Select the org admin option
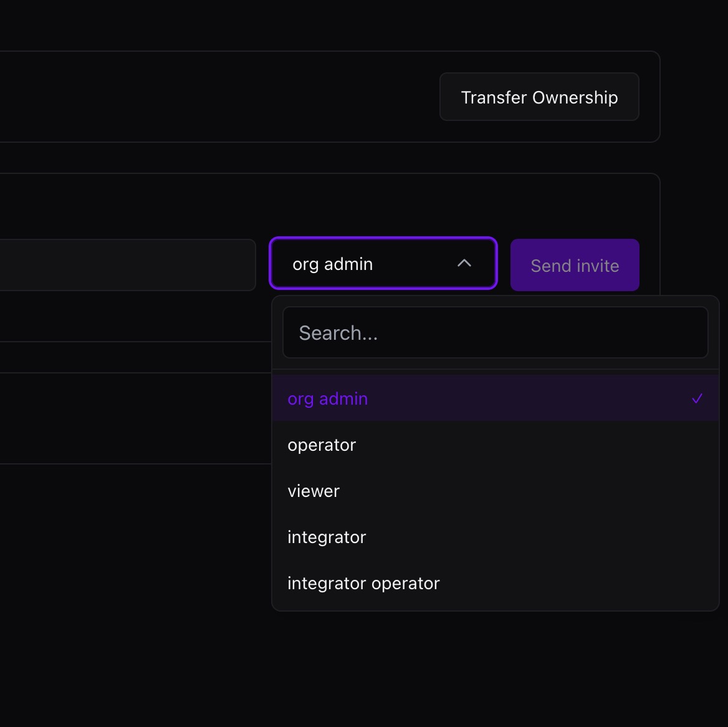This screenshot has height=727, width=728. point(495,398)
